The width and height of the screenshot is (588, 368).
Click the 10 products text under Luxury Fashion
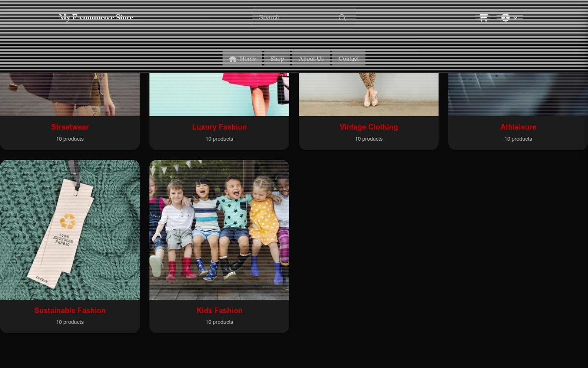click(x=219, y=139)
